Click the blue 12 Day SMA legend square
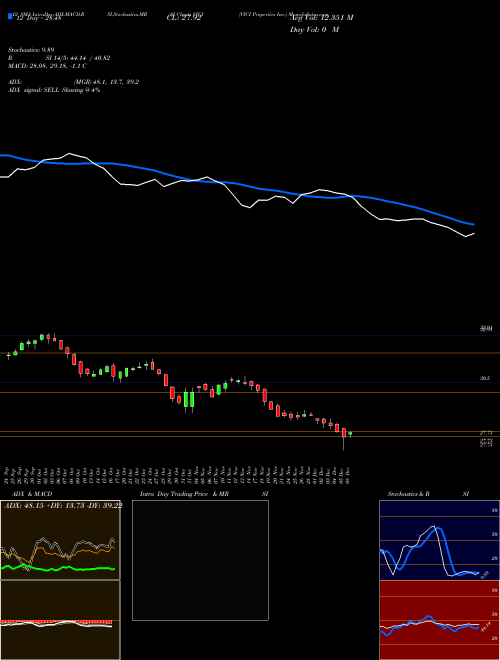The height and width of the screenshot is (660, 500). tap(10, 16)
